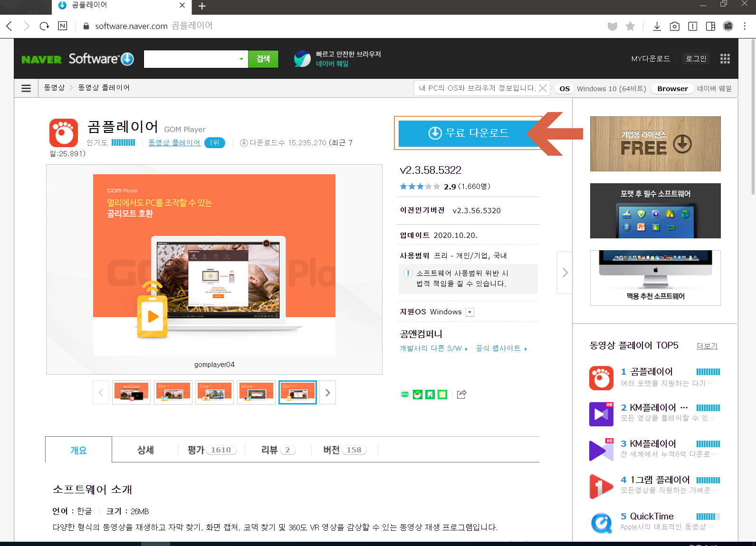Share to Naver blog icon
Image resolution: width=756 pixels, height=546 pixels.
coord(405,394)
